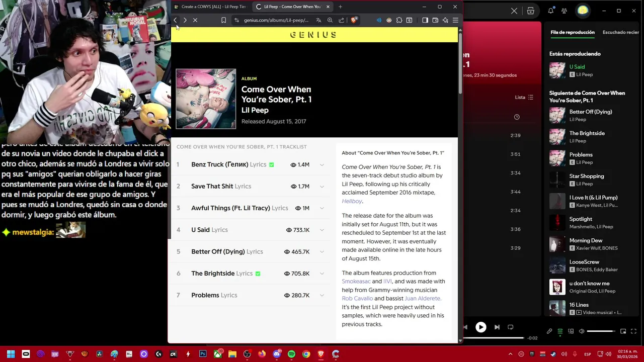644x362 pixels.
Task: Close the Lil Peep Genius tab
Action: (328, 7)
